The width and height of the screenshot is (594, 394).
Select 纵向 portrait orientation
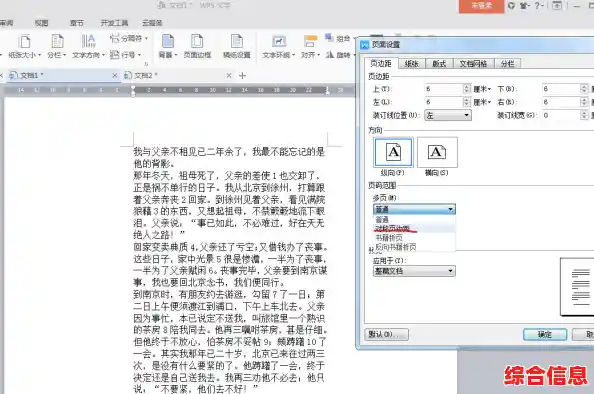click(393, 152)
